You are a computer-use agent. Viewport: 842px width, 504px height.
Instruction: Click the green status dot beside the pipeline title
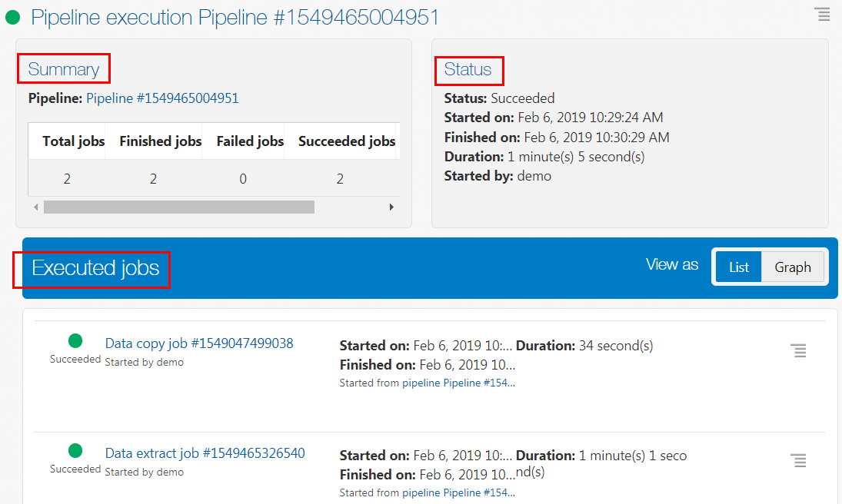tap(12, 16)
